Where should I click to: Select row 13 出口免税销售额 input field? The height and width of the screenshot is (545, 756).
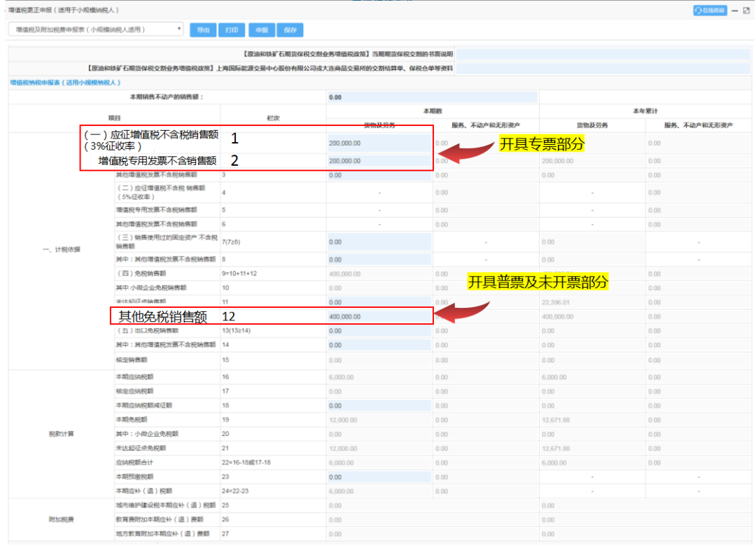[379, 331]
